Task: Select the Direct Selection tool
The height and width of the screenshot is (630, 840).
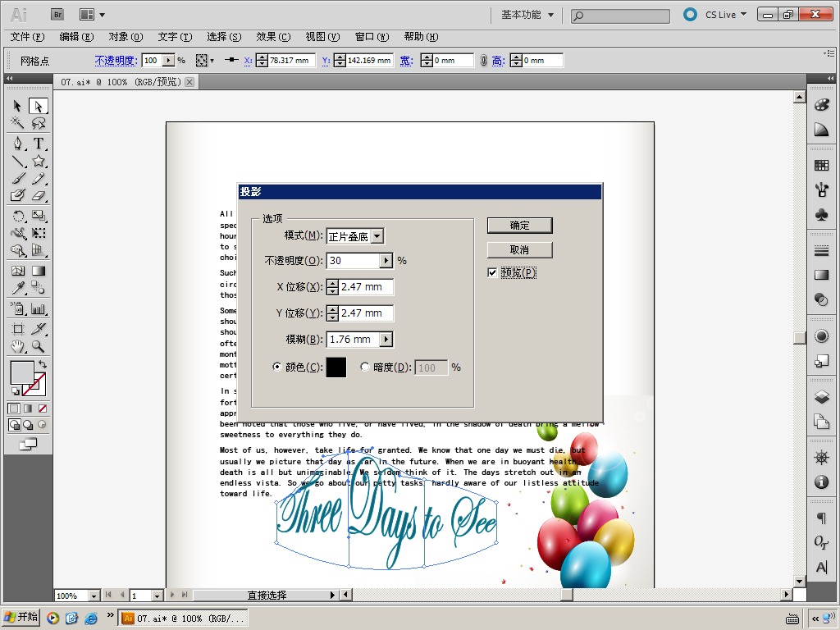Action: (38, 106)
